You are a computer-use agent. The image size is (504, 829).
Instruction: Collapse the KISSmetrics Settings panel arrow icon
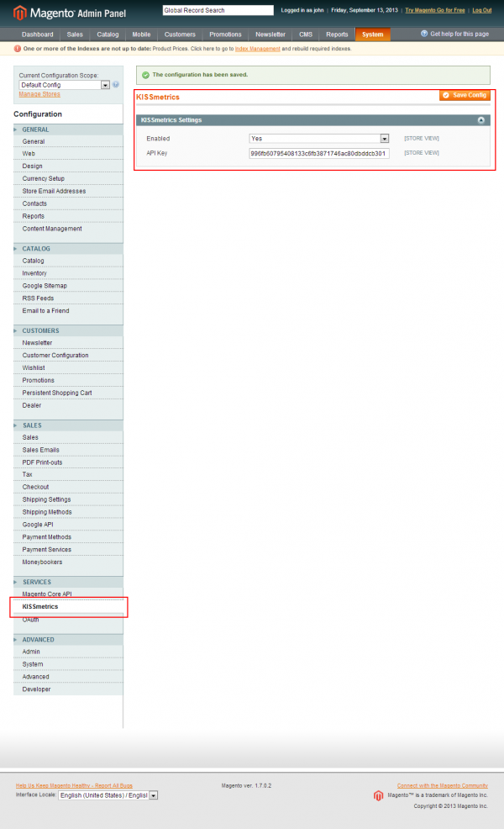[480, 120]
